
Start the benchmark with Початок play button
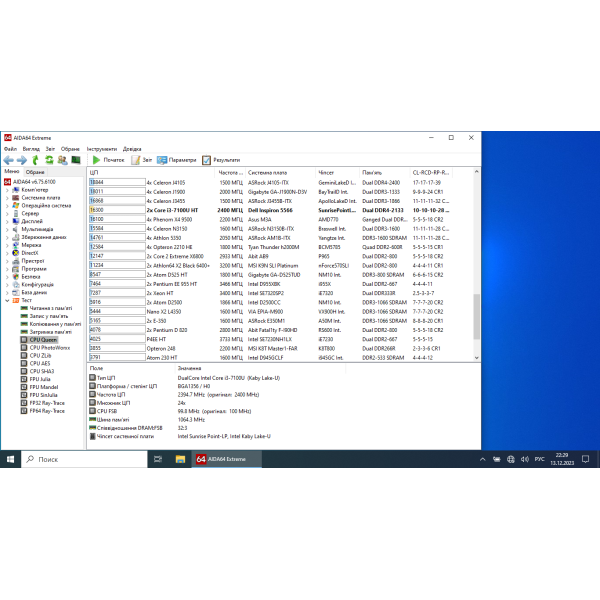(x=109, y=160)
